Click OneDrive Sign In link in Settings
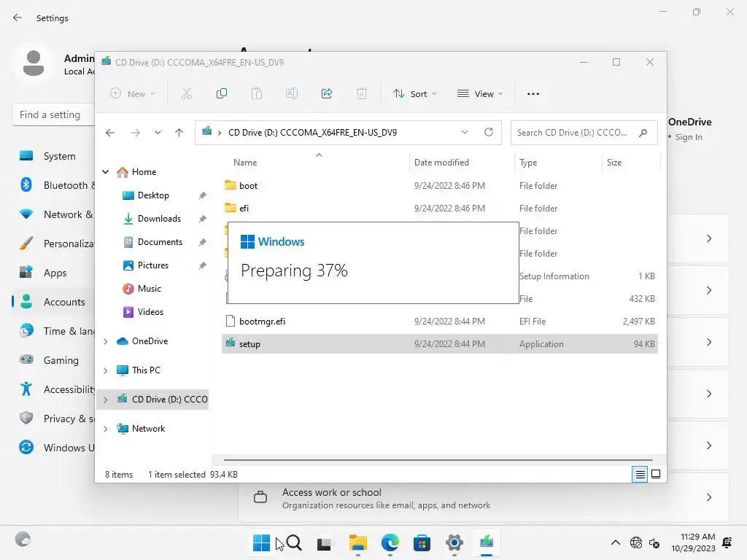 tap(689, 137)
